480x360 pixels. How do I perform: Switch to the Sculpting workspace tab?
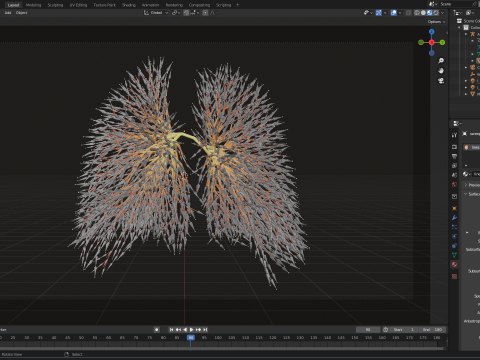click(x=55, y=5)
